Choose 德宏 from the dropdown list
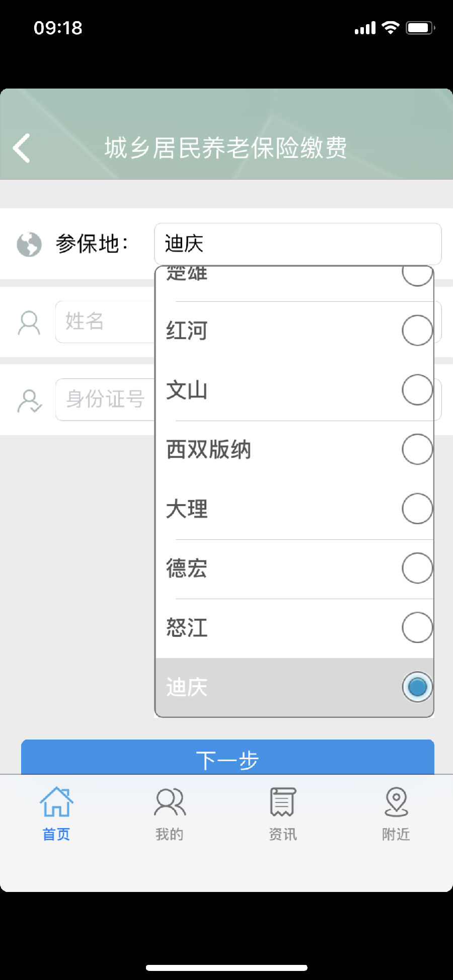Image resolution: width=453 pixels, height=980 pixels. point(187,568)
